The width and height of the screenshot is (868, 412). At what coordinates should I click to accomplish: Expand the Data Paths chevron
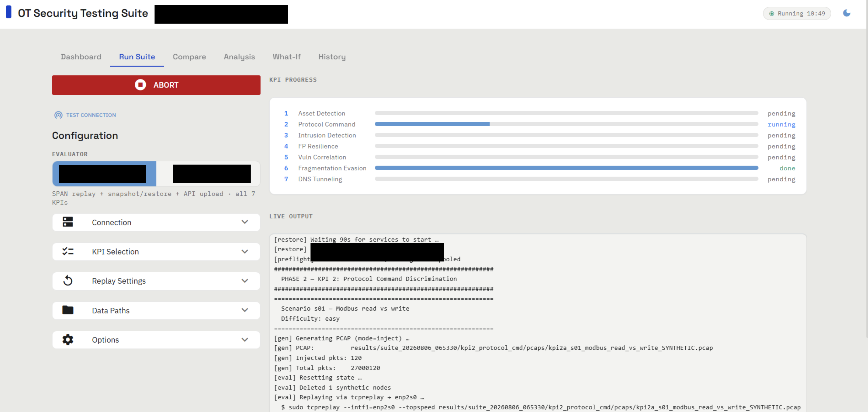pos(245,310)
